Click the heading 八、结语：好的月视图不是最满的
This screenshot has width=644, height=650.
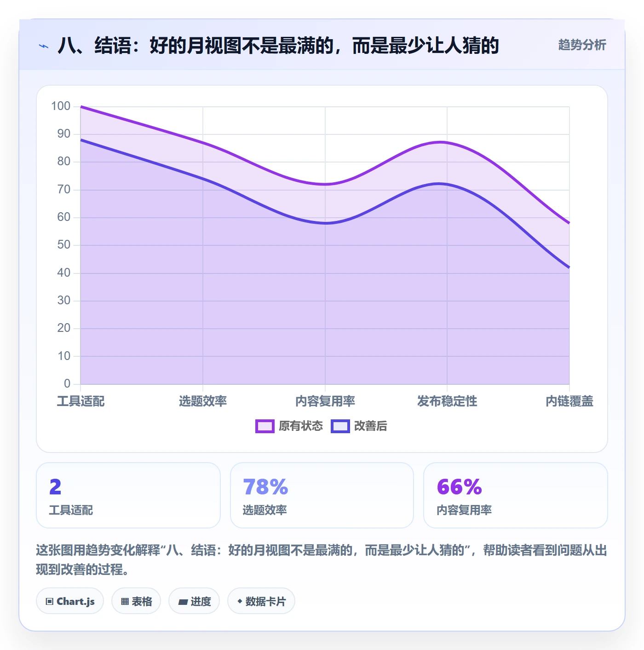coord(278,46)
